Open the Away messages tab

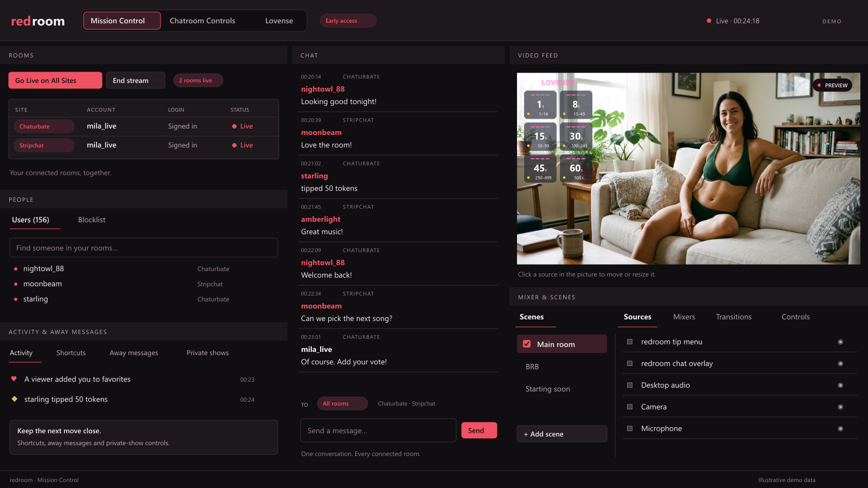point(134,353)
